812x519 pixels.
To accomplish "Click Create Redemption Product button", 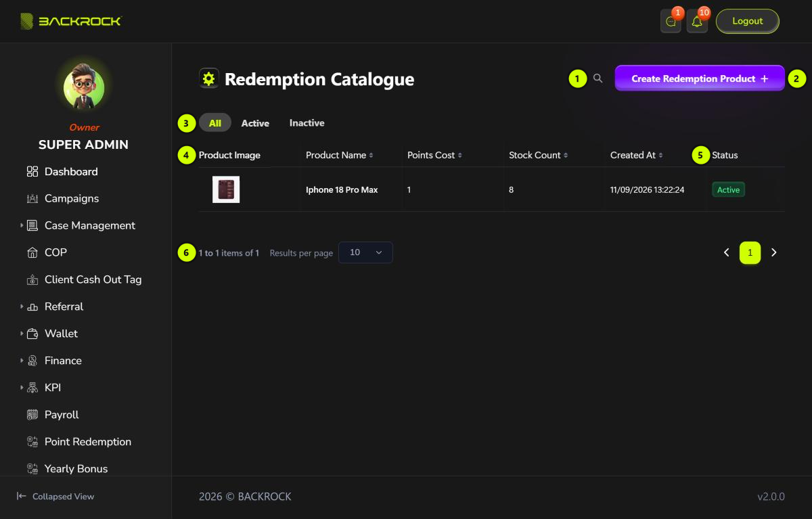I will pyautogui.click(x=700, y=78).
